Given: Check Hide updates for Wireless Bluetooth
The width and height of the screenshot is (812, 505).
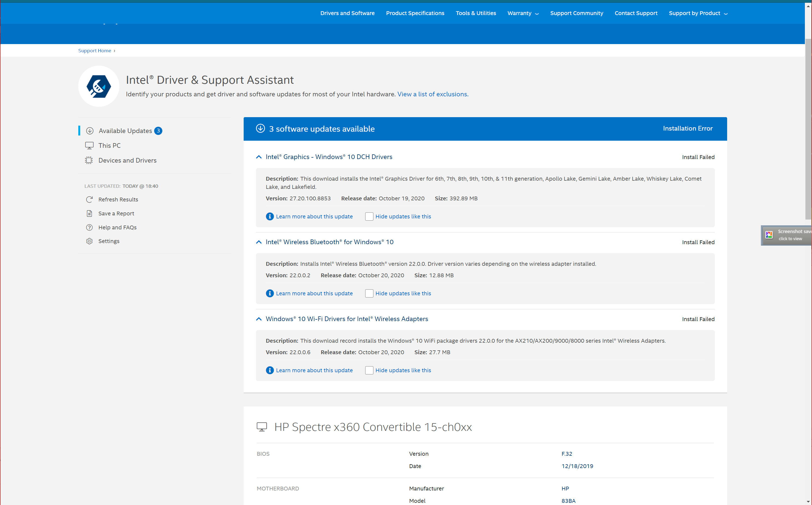Looking at the screenshot, I should [369, 293].
